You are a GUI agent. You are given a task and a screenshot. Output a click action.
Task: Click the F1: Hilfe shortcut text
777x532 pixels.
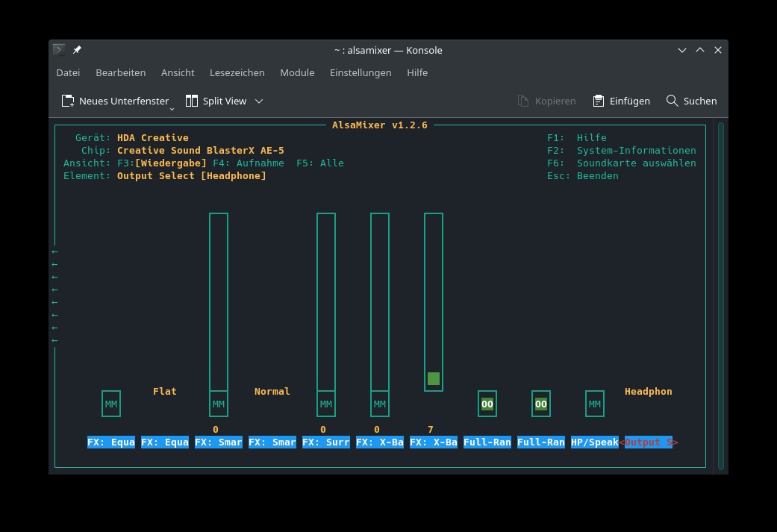pos(577,138)
